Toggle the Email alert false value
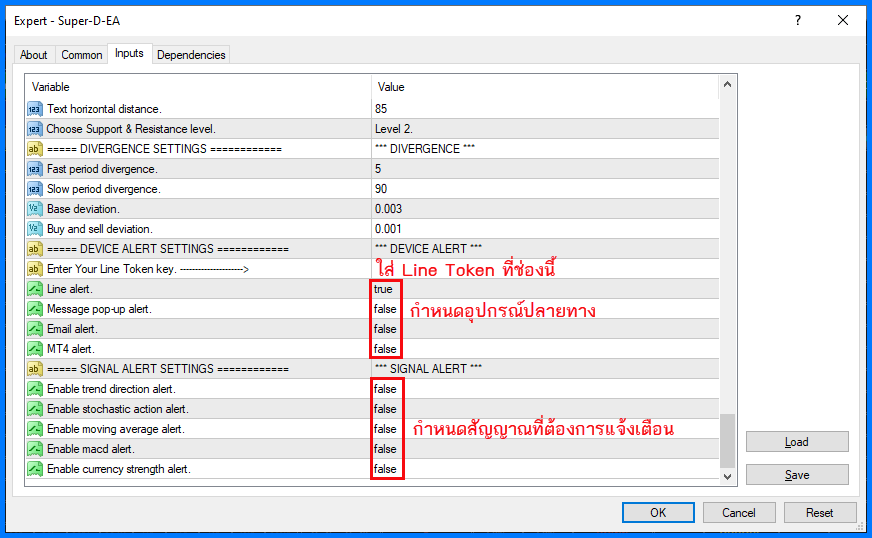The image size is (872, 538). (x=385, y=329)
